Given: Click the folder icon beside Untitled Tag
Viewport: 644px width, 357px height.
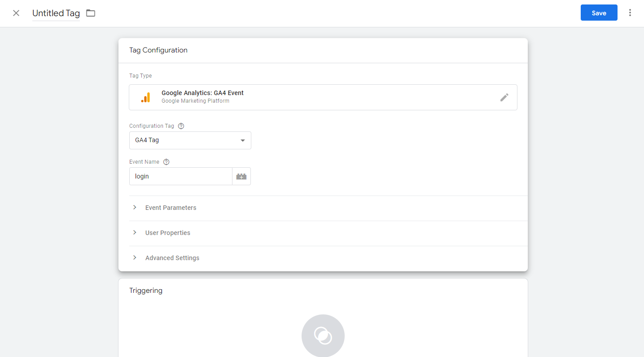Looking at the screenshot, I should [91, 13].
